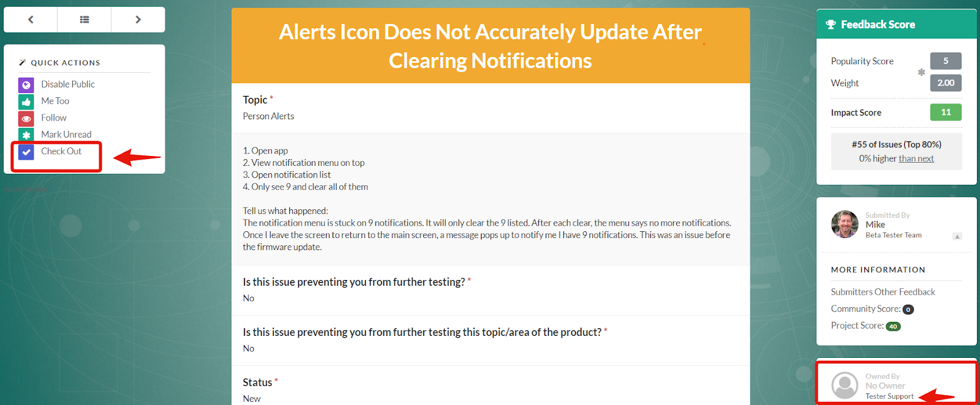Click the Me Too thumbs-up icon
Screen dimensions: 980x405
26,102
